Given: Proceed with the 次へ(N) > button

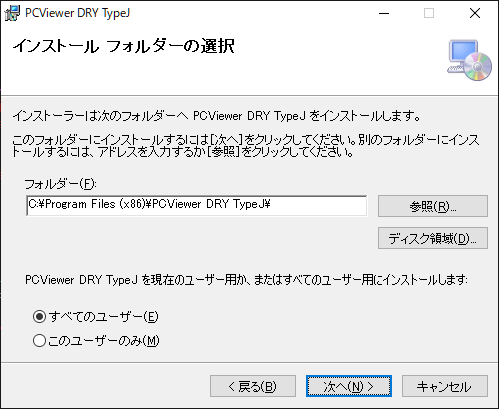Looking at the screenshot, I should tap(349, 386).
